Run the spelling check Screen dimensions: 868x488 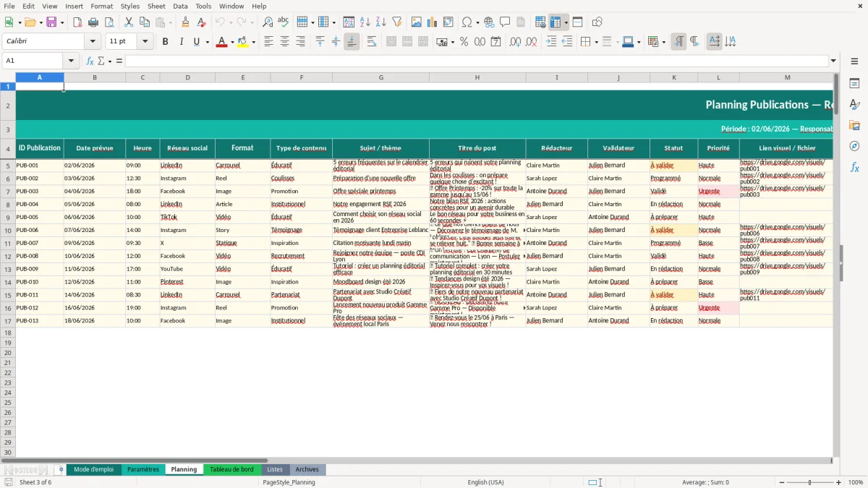284,22
